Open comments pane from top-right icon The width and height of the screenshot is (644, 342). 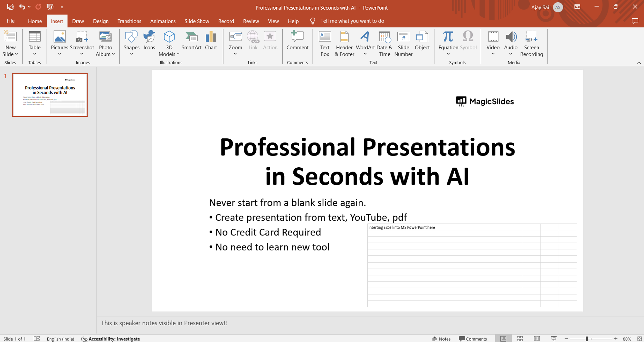point(635,21)
